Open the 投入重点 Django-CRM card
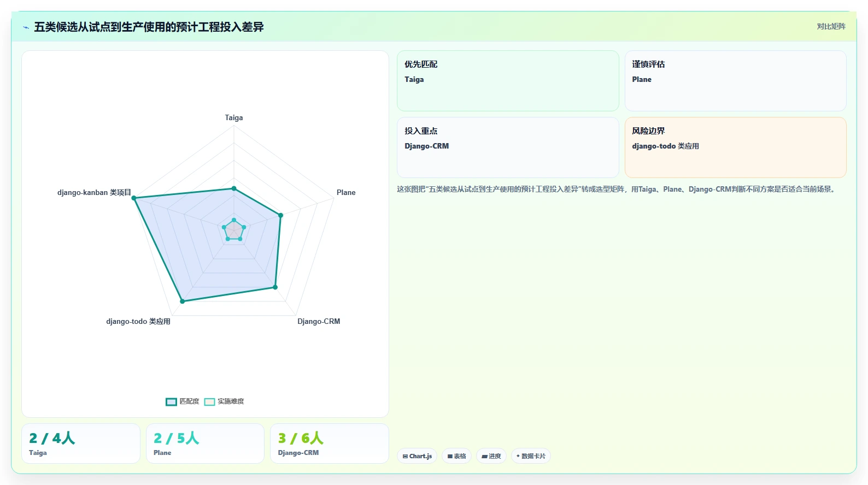 click(508, 147)
